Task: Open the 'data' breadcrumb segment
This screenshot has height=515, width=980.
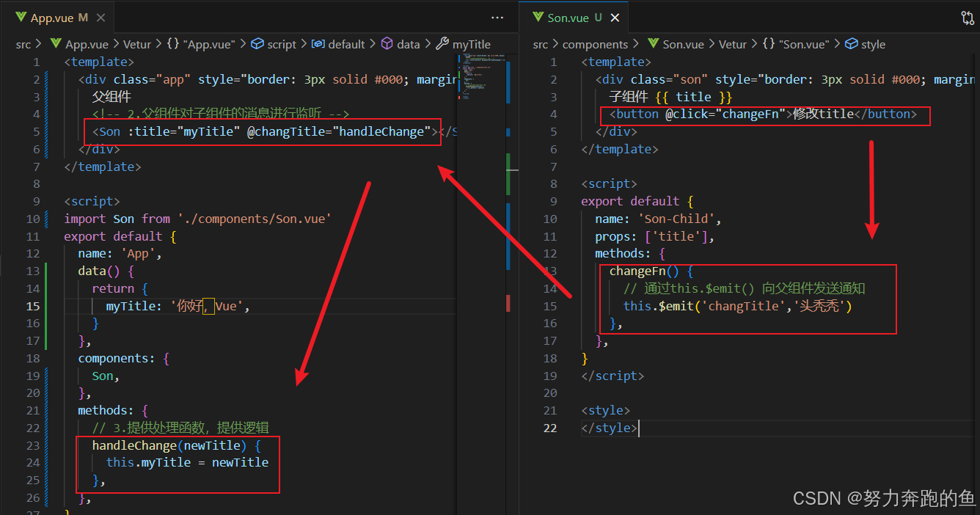Action: [408, 44]
